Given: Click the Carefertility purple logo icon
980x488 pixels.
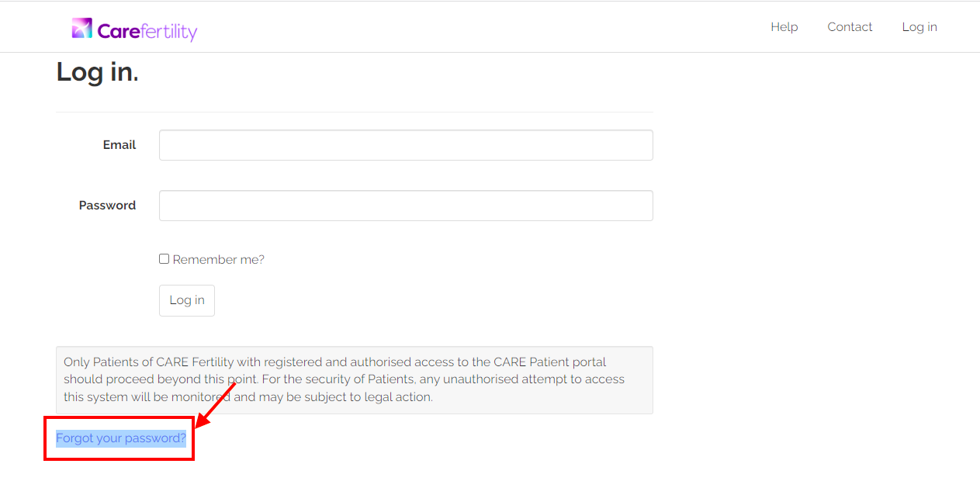Looking at the screenshot, I should point(82,29).
